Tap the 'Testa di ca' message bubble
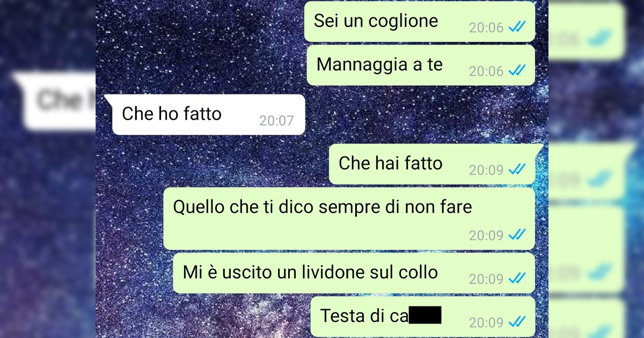The height and width of the screenshot is (338, 644). click(423, 317)
